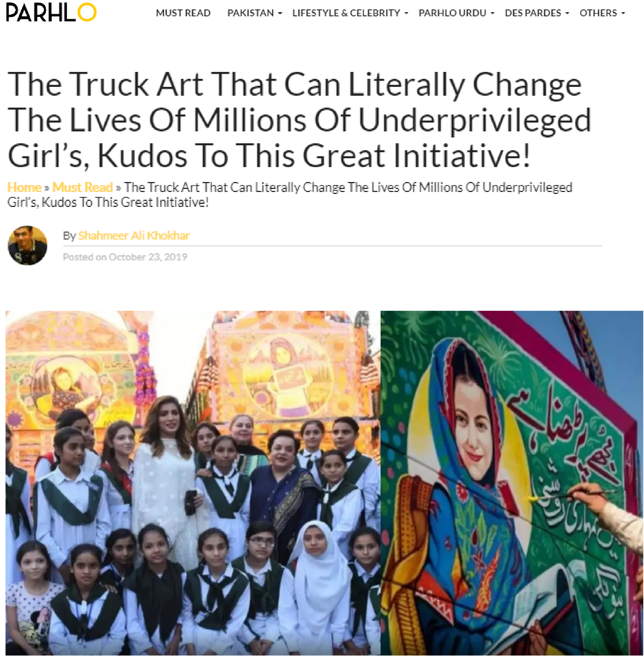
Task: Open the Must Read menu item
Action: pos(183,13)
